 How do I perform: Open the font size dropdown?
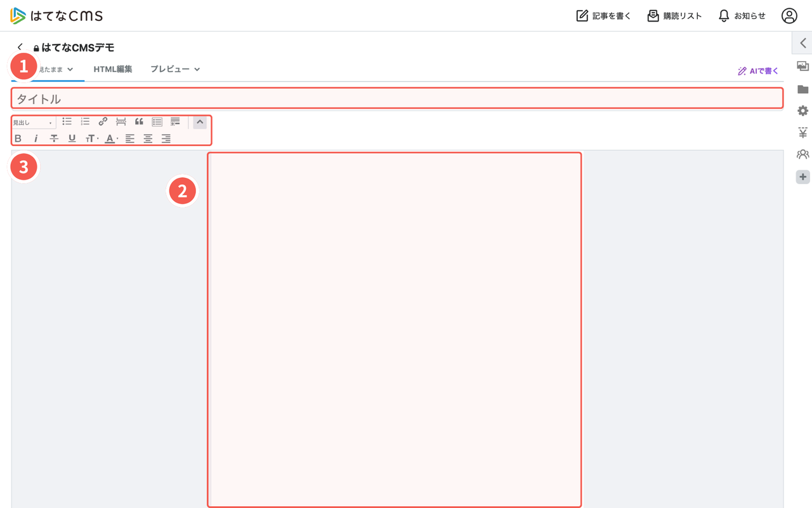pyautogui.click(x=92, y=138)
